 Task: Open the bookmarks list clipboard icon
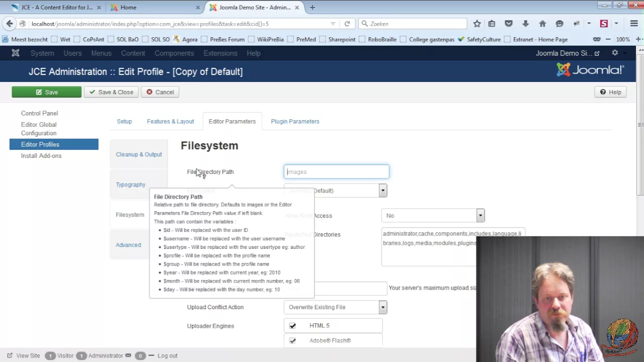pos(492,24)
